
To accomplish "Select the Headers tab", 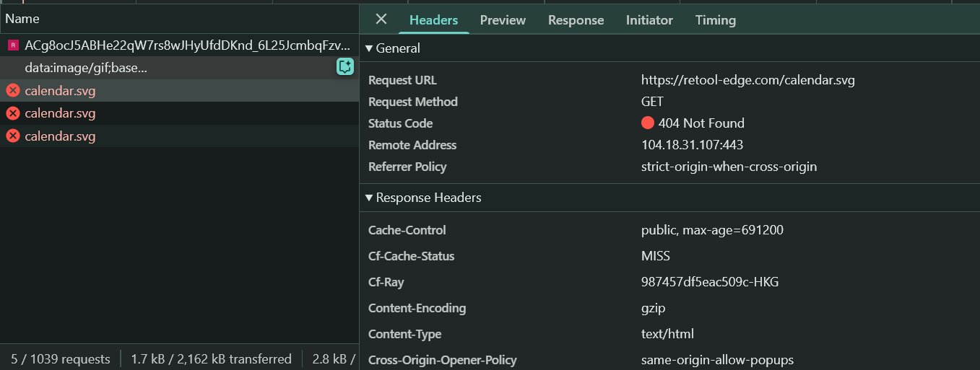I will point(433,20).
